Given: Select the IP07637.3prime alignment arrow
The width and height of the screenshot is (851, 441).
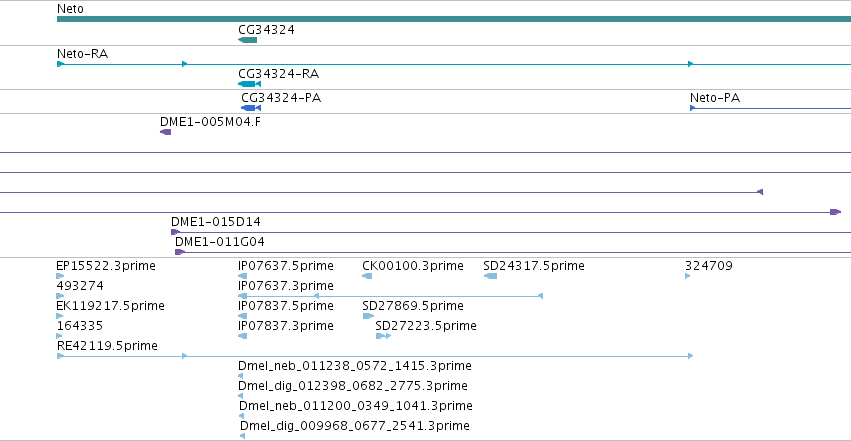Looking at the screenshot, I should [391, 296].
